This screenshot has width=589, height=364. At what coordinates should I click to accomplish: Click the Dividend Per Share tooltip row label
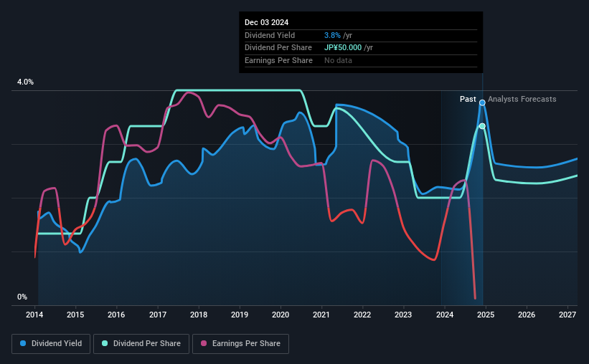click(278, 48)
